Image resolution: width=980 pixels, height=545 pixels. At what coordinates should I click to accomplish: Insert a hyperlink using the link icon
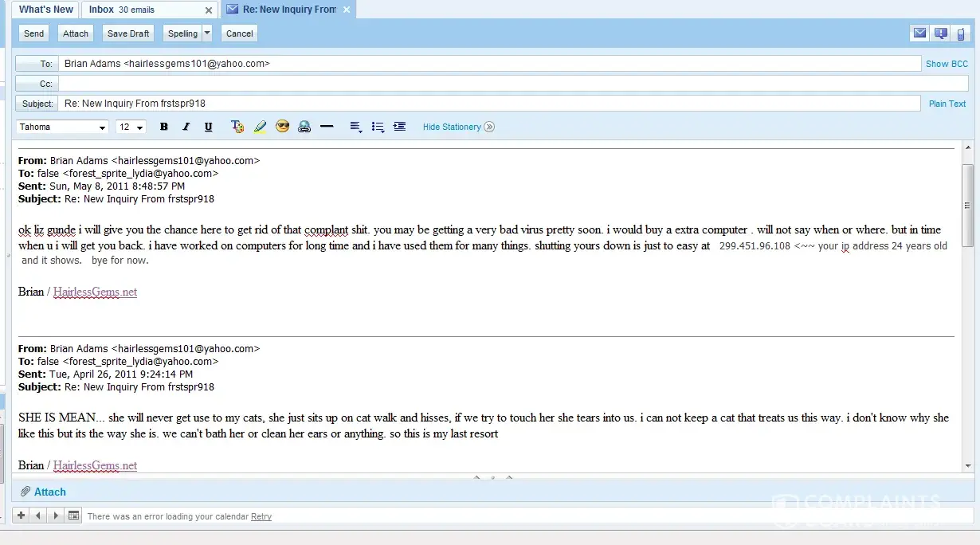(x=304, y=127)
